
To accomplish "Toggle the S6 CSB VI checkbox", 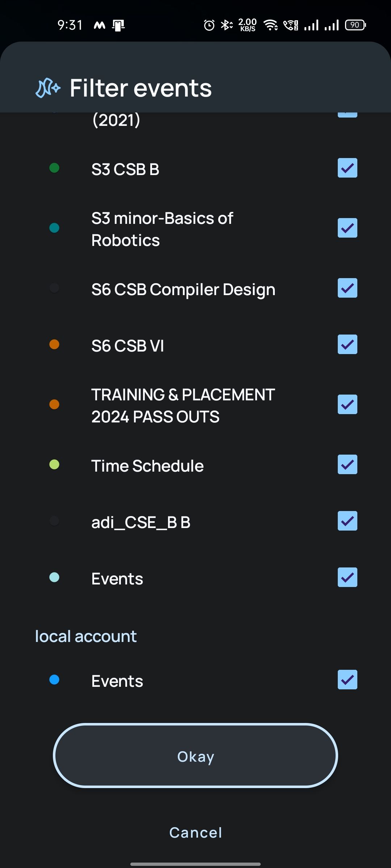I will pos(348,344).
